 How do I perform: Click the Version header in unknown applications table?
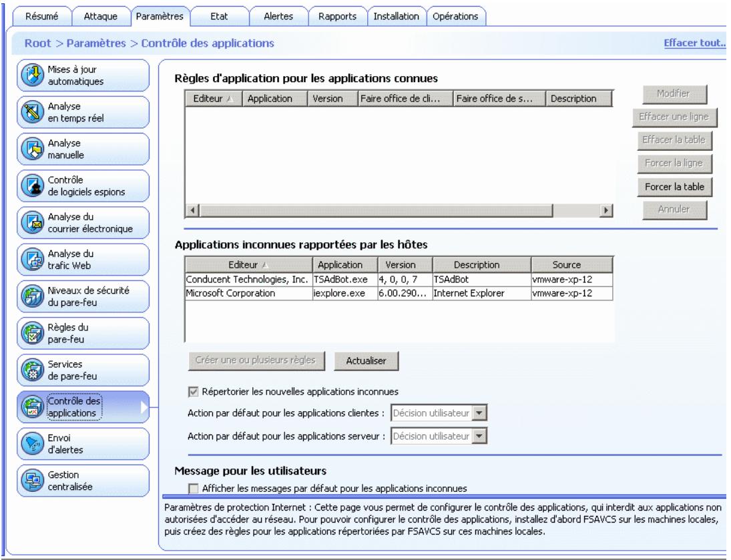click(x=405, y=265)
